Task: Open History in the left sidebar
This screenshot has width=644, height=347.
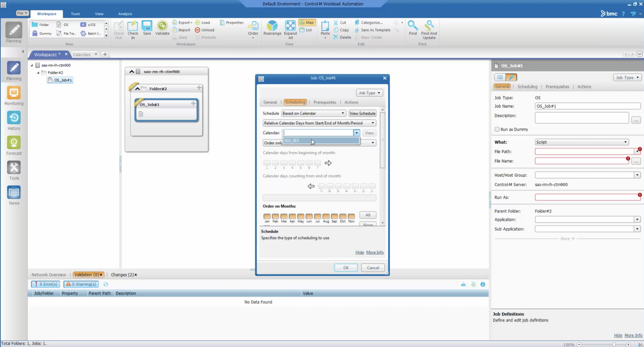Action: (x=14, y=121)
